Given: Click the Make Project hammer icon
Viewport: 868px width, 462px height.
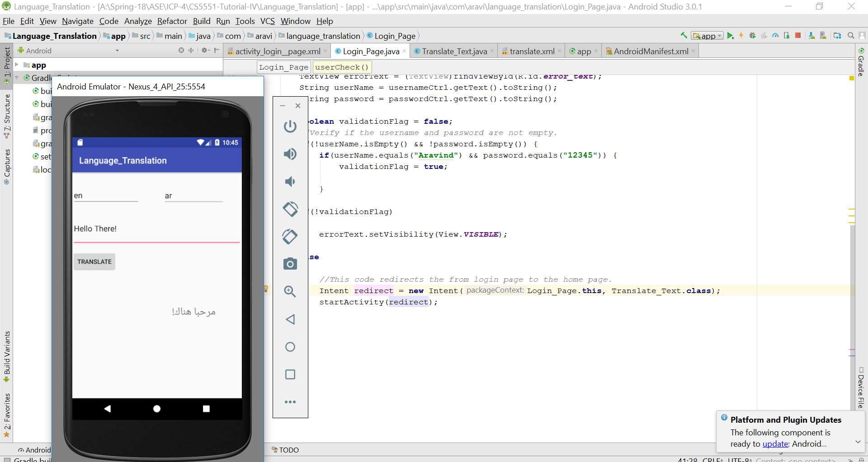Looking at the screenshot, I should click(x=684, y=35).
